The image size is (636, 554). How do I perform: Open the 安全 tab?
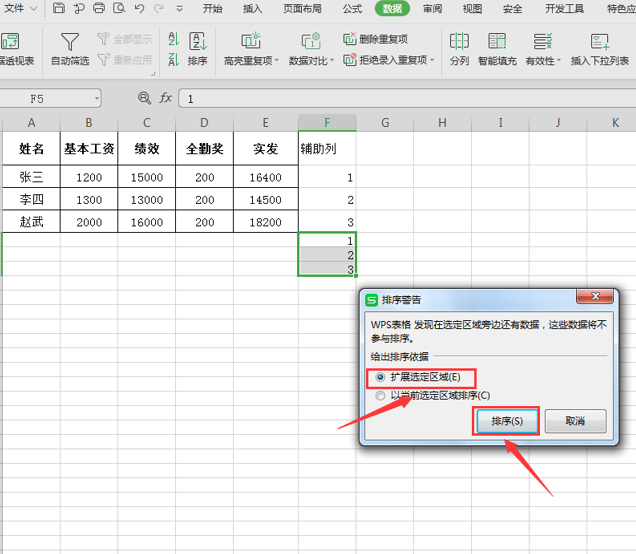[512, 9]
